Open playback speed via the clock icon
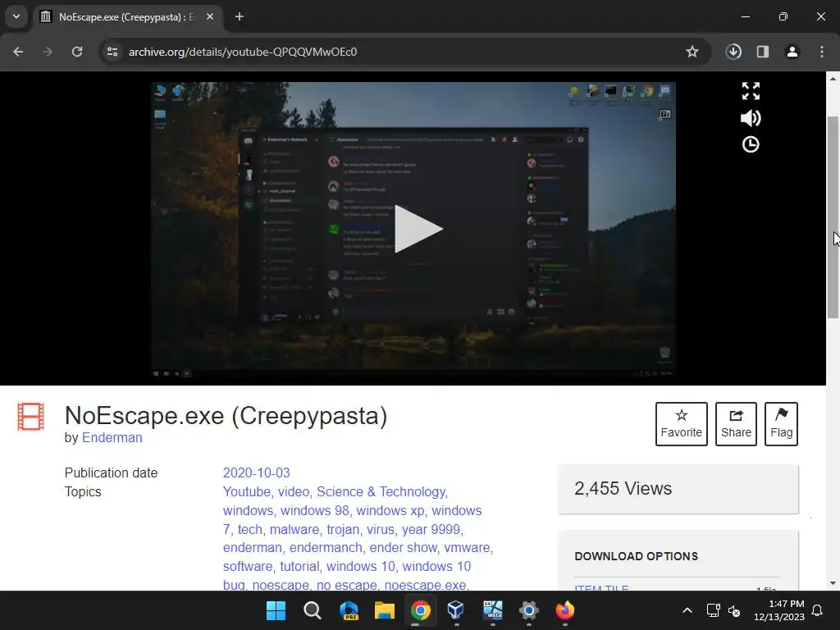 [751, 144]
